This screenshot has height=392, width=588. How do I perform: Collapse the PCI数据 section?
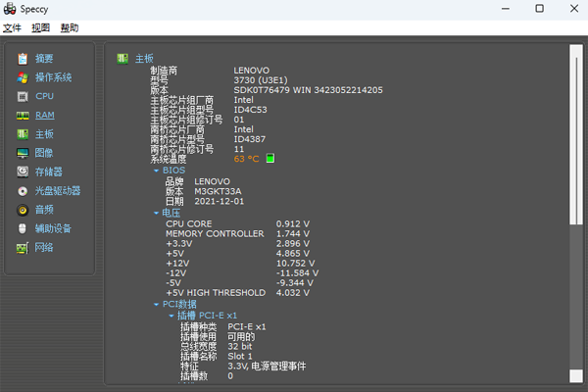(x=156, y=304)
